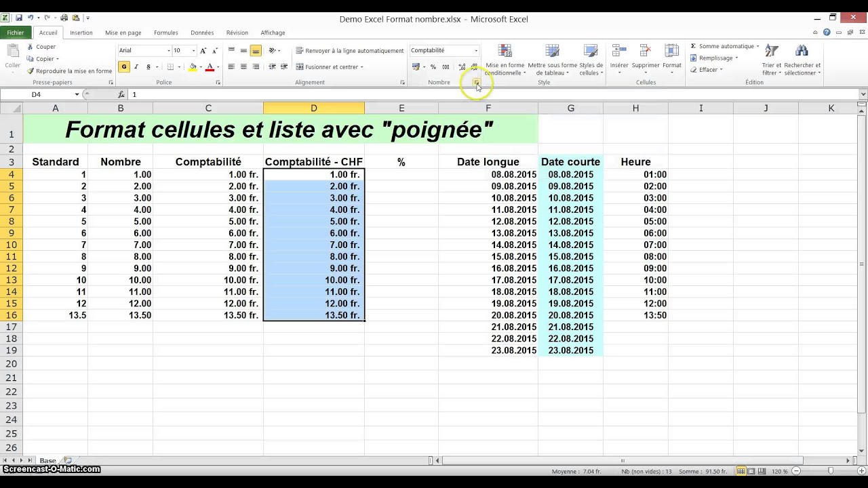Apply thousands separator 000 style
The height and width of the screenshot is (488, 868).
point(446,66)
